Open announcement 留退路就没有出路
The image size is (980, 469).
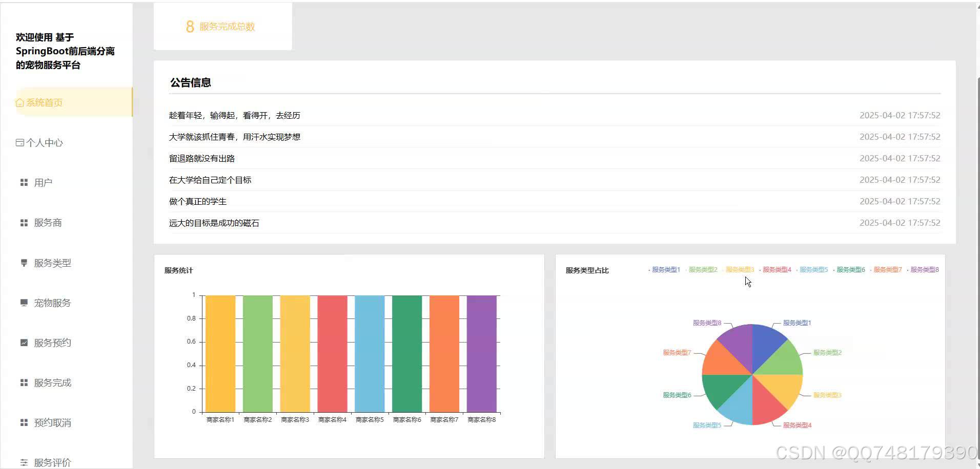[202, 159]
